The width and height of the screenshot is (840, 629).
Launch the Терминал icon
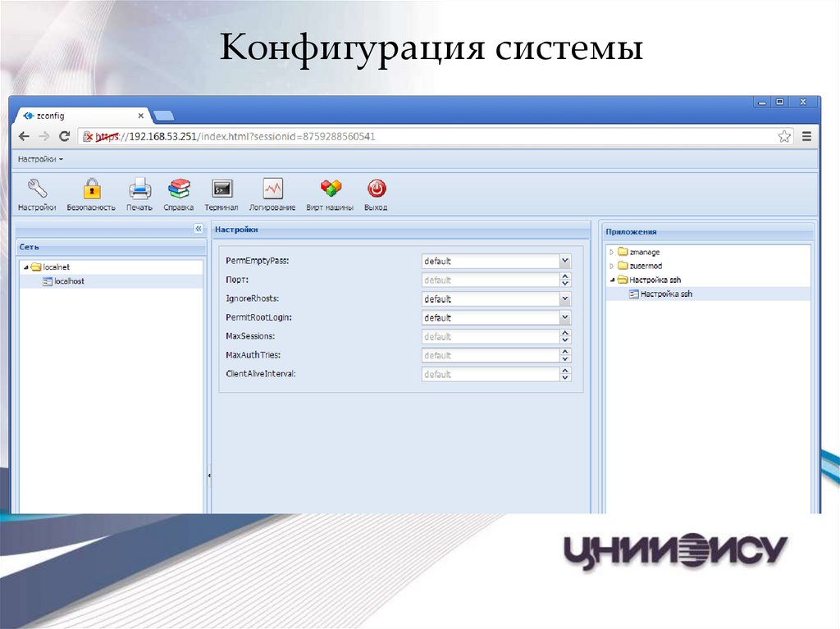tap(221, 189)
